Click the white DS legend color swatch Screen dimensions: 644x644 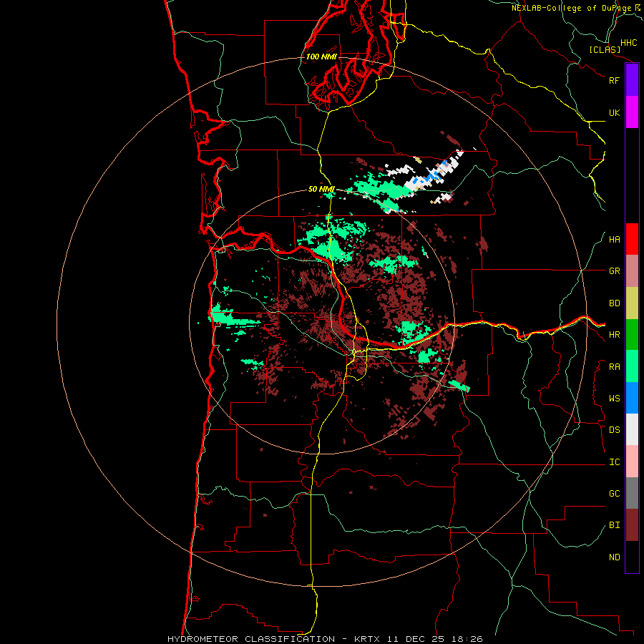(x=632, y=429)
